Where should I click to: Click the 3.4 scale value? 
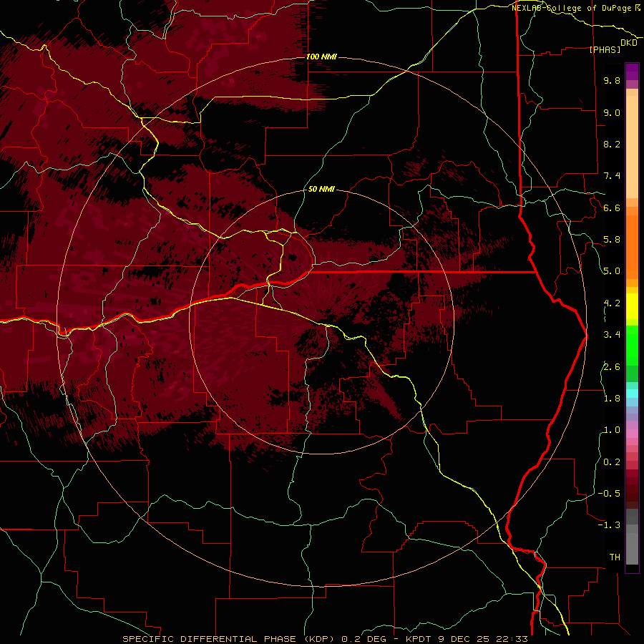(x=612, y=335)
